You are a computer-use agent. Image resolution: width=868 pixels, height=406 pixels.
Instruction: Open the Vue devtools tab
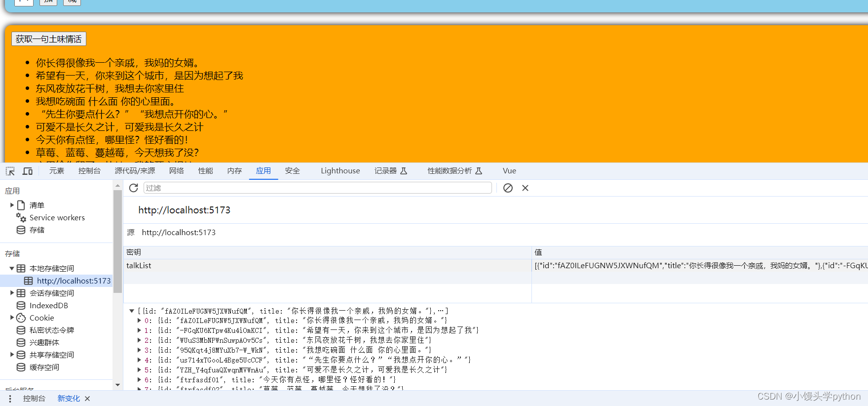coord(509,171)
